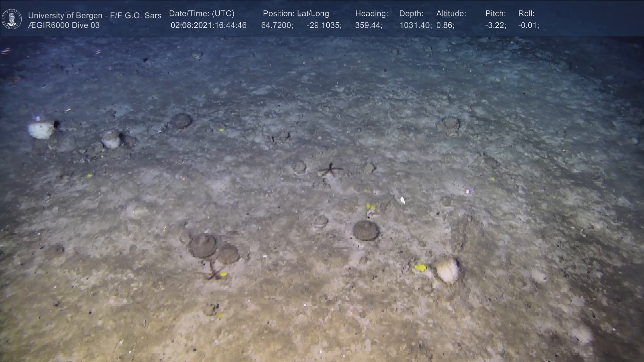The image size is (644, 362).
Task: Select the roll value -0.01
Action: click(x=528, y=25)
